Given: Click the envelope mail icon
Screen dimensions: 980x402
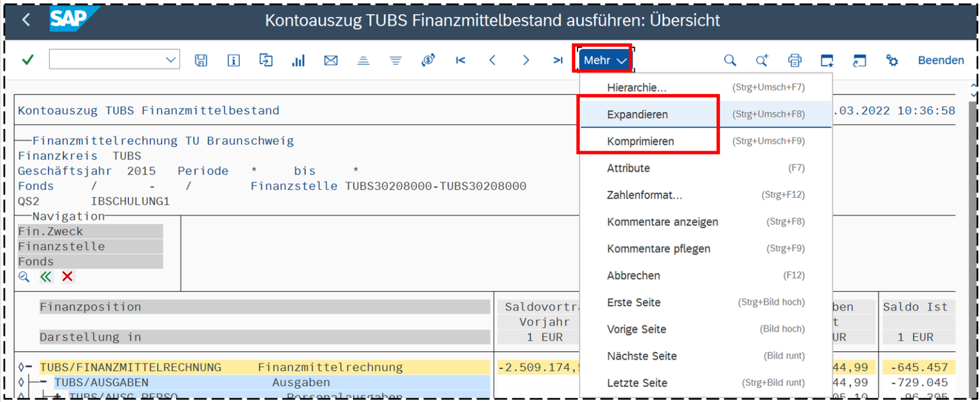Looking at the screenshot, I should (x=331, y=60).
